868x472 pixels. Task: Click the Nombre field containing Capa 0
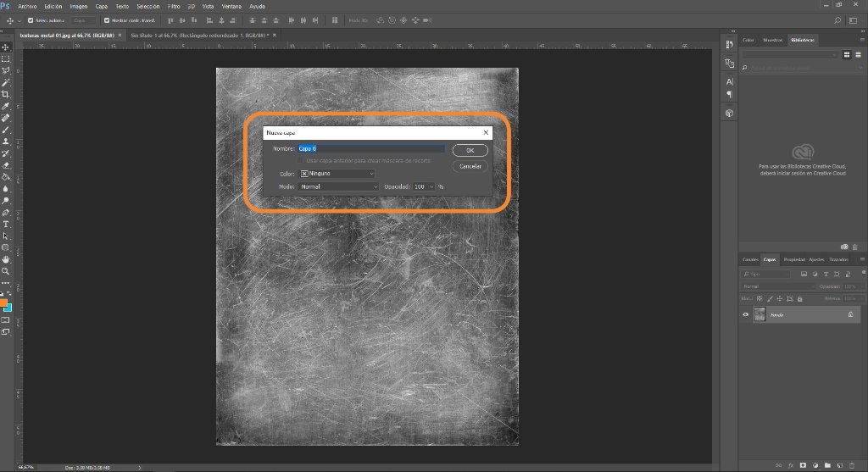(371, 148)
